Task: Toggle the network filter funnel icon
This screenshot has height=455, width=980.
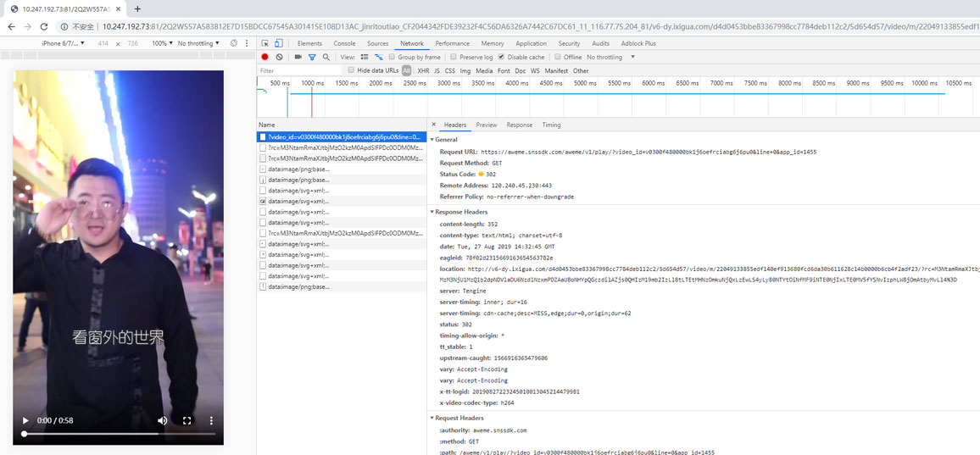Action: click(x=312, y=57)
